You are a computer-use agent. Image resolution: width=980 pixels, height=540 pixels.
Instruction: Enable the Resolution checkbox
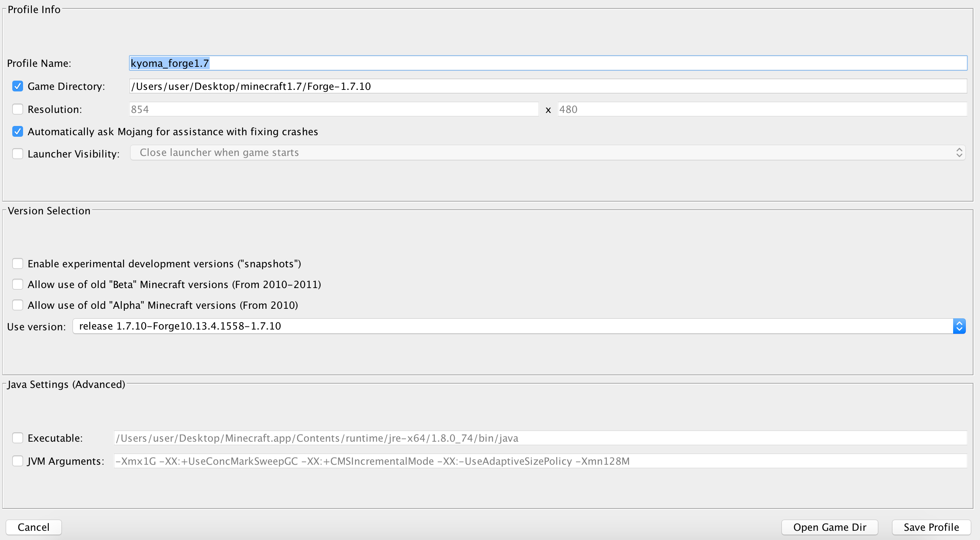tap(18, 109)
